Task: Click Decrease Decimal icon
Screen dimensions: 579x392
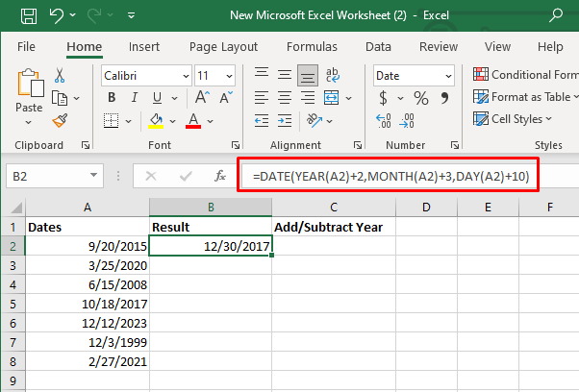Action: pyautogui.click(x=406, y=121)
